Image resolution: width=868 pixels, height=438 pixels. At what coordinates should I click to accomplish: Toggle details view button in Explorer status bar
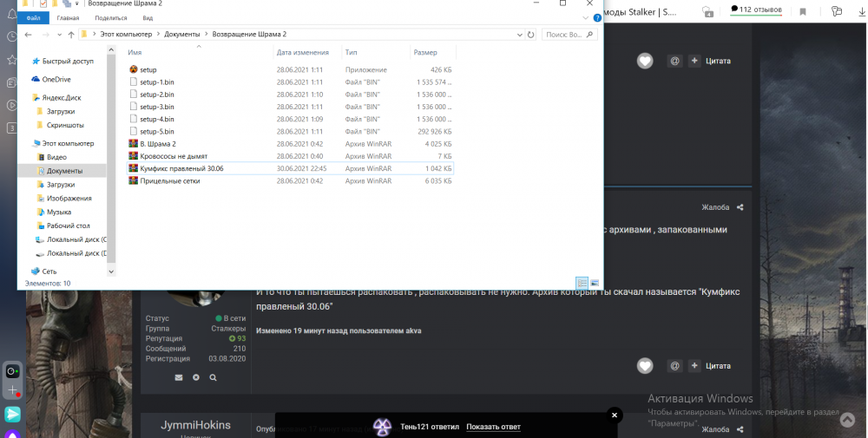point(582,283)
